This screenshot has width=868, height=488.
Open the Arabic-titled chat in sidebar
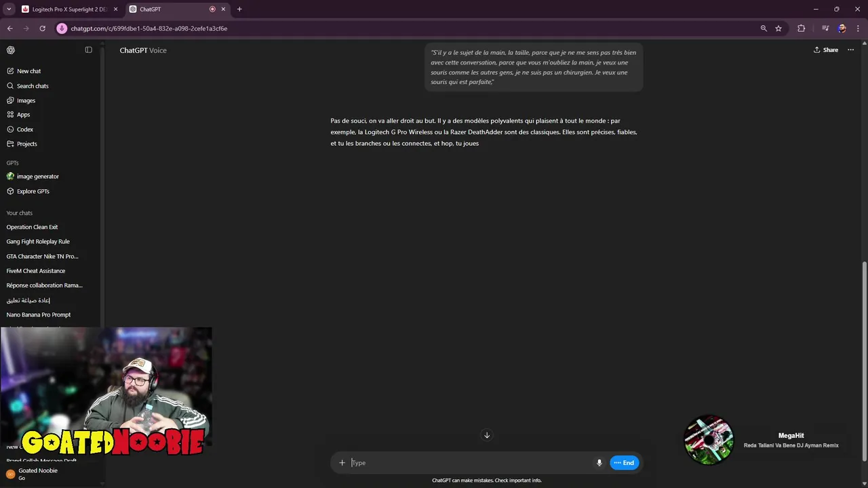(x=28, y=300)
